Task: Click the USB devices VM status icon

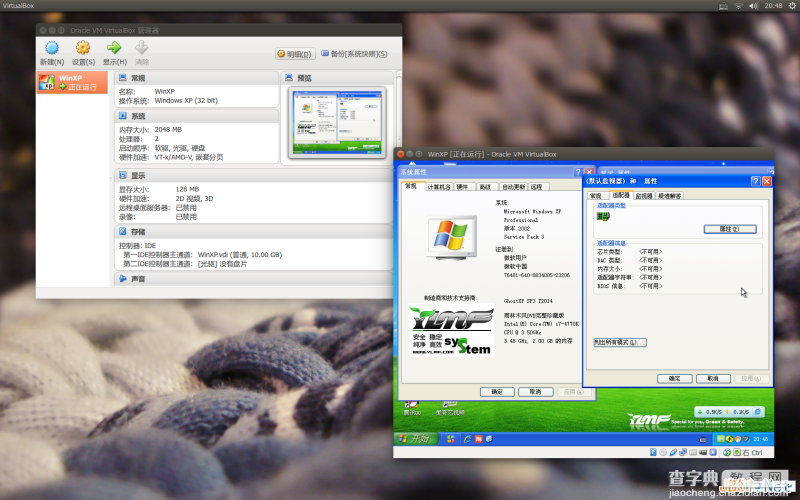Action: coord(673,453)
